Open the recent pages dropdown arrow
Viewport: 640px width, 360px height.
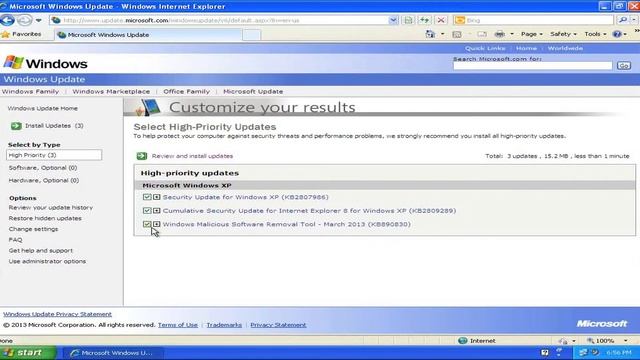[38, 20]
